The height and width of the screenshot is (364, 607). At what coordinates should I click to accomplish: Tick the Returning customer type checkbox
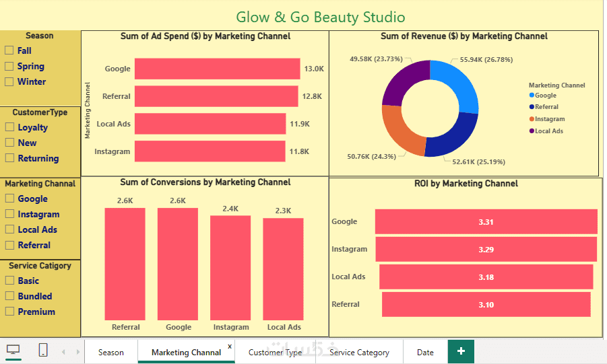9,158
